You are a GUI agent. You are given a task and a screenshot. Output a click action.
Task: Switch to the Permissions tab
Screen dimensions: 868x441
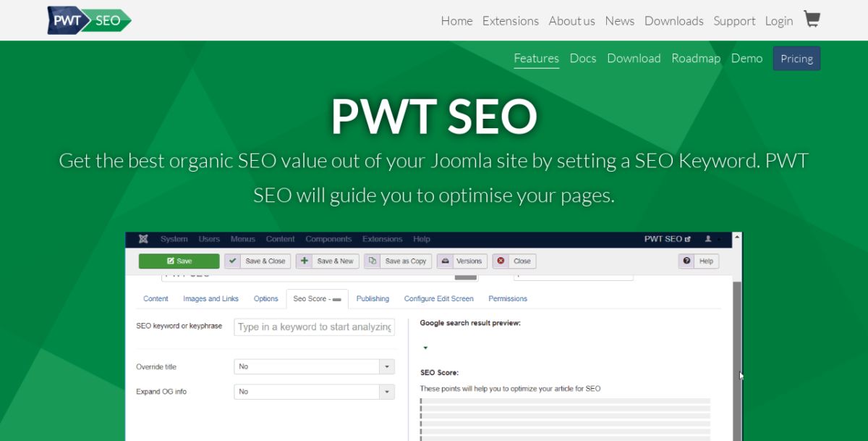[508, 298]
